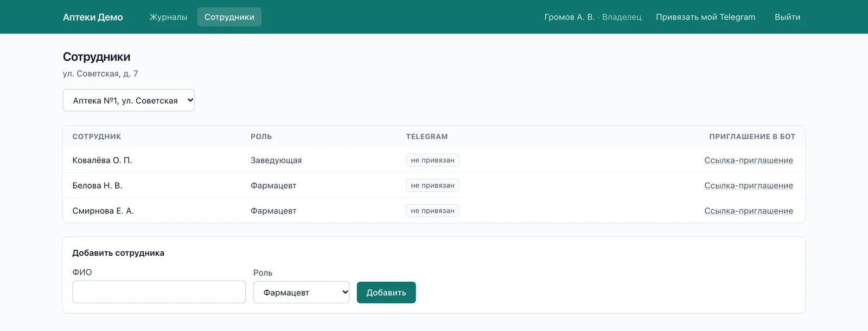Click the Заведующая role cell
Screen dimensions: 868x331
click(276, 160)
